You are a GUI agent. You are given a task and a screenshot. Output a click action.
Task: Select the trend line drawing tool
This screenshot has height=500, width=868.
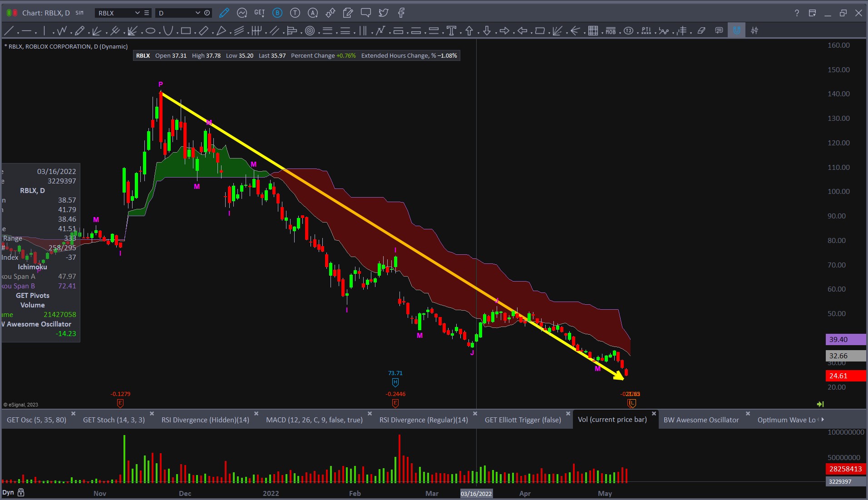point(9,31)
